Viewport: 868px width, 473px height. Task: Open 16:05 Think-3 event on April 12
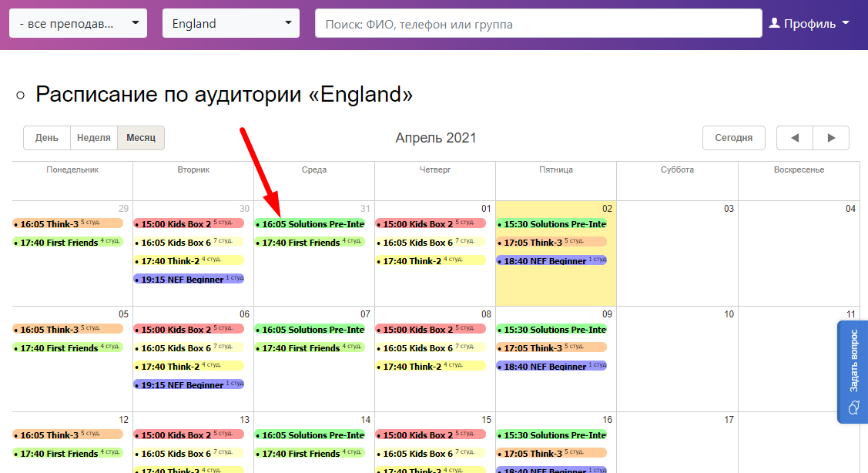tap(68, 434)
